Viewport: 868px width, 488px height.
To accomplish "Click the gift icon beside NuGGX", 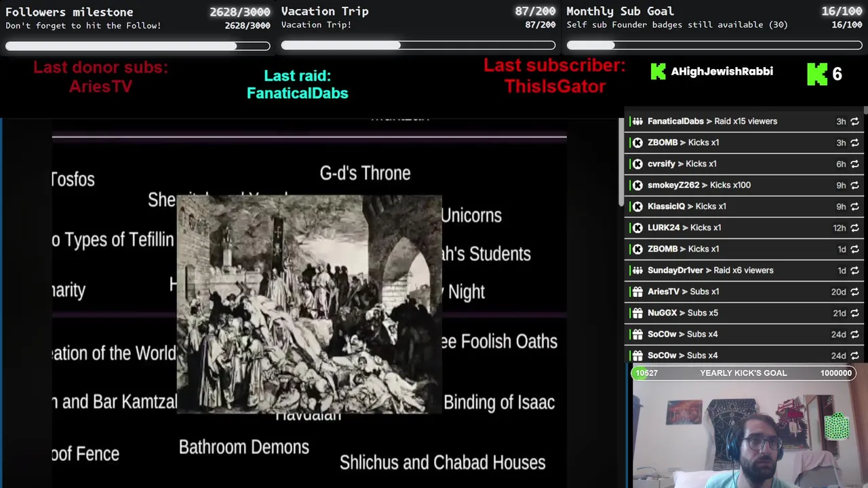I will 637,313.
